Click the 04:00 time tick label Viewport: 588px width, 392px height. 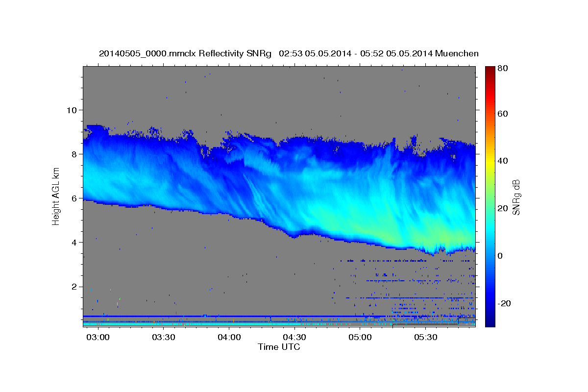(x=229, y=338)
